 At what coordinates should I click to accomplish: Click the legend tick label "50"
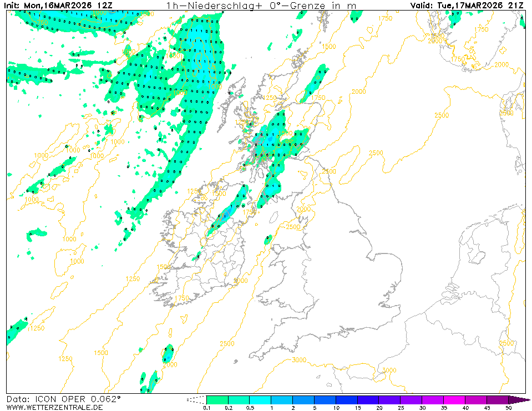tap(508, 408)
